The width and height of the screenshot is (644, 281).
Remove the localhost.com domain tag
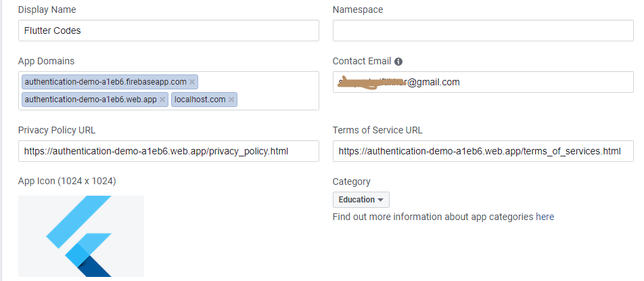tap(231, 100)
